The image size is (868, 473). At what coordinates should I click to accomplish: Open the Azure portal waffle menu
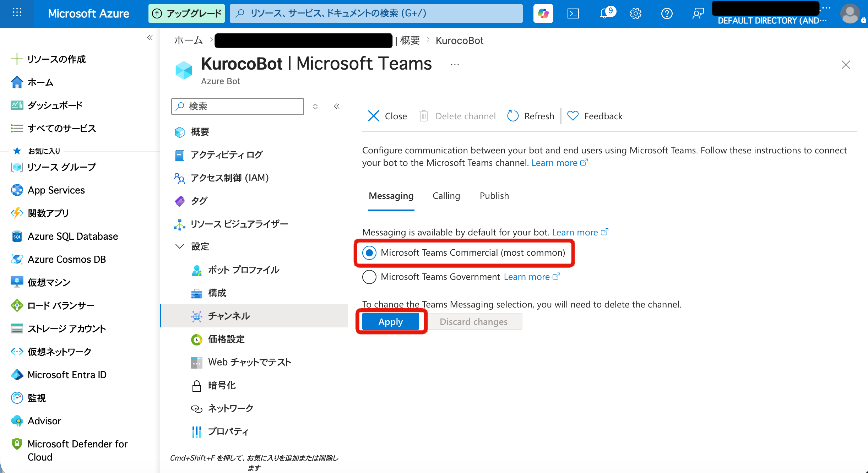(17, 13)
